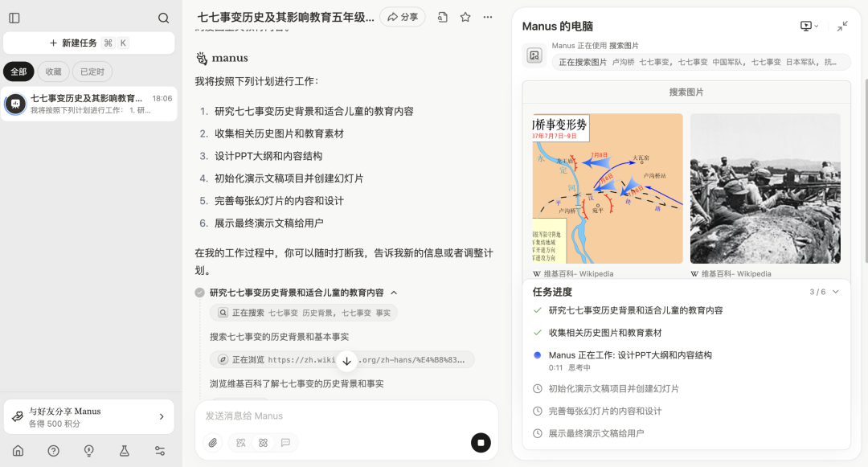
Task: Click the 分享 share button
Action: coord(403,17)
